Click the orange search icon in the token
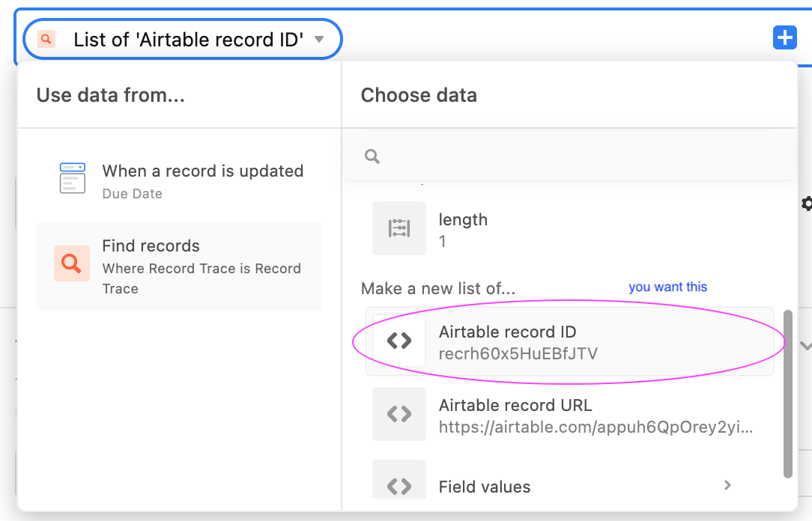812x521 pixels. pos(46,39)
